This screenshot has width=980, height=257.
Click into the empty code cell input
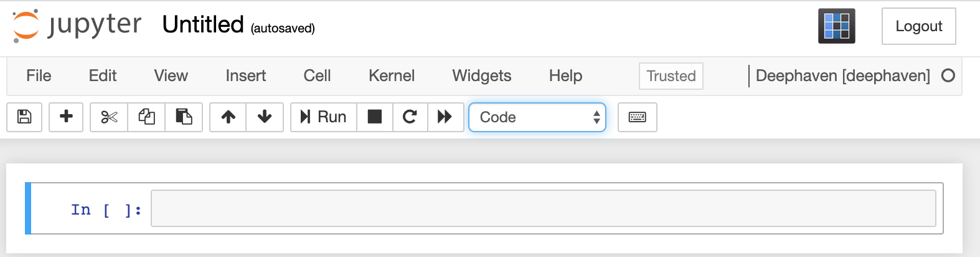click(544, 208)
